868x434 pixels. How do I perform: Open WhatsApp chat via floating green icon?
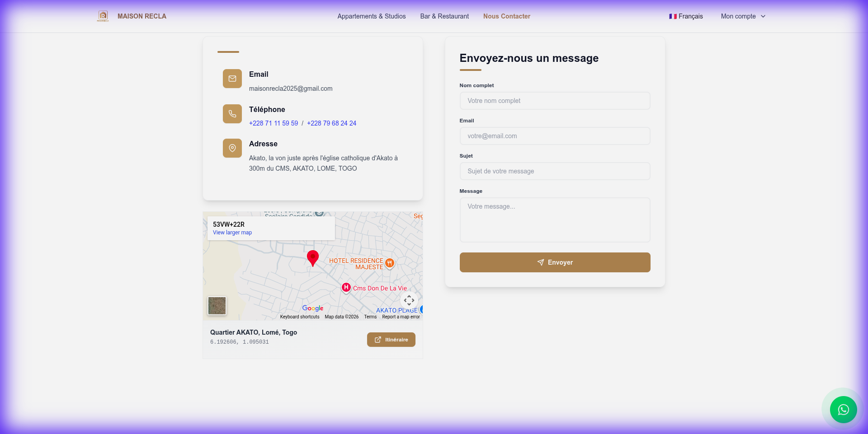point(843,409)
